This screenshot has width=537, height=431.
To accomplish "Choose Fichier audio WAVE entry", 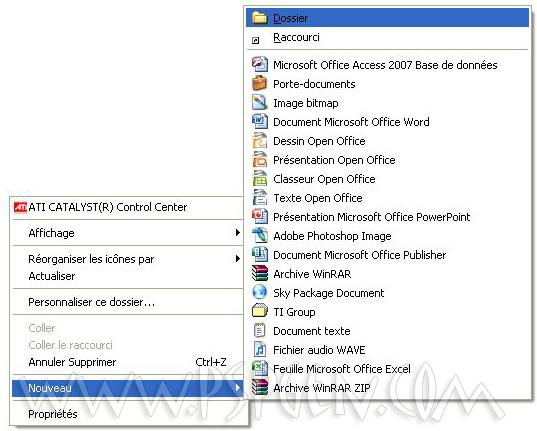I will [387, 350].
